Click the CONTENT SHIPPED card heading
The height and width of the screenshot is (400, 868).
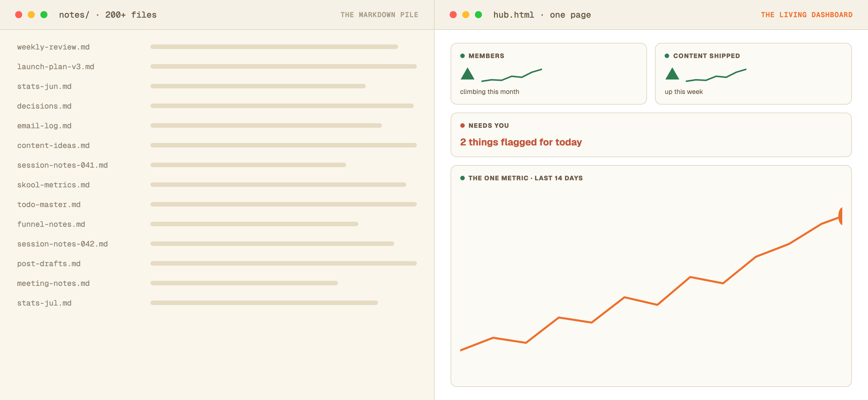706,56
